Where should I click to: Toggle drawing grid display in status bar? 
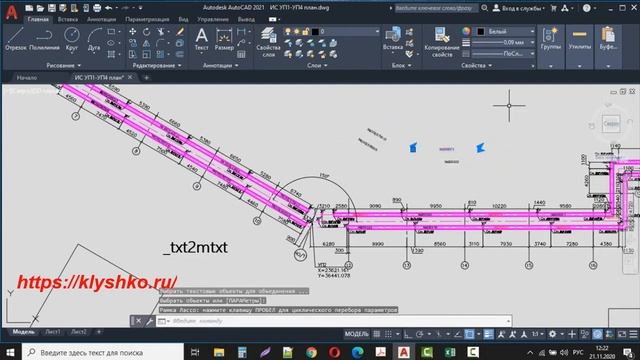(377, 334)
